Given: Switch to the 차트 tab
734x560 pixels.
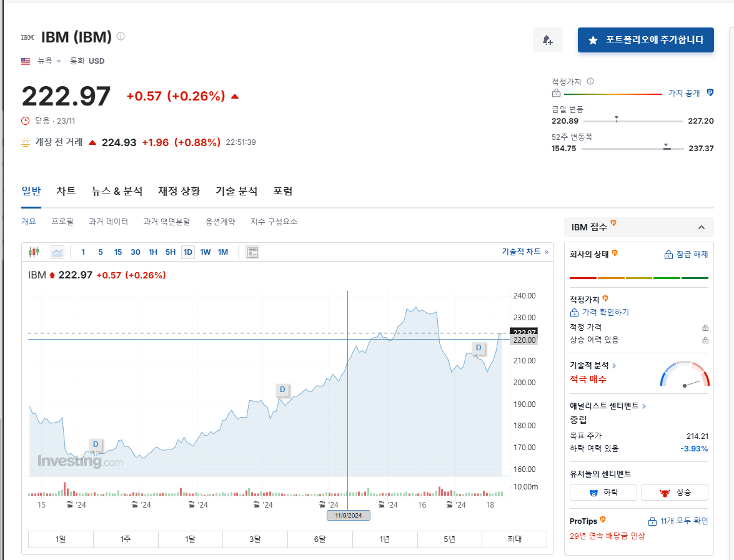Looking at the screenshot, I should (66, 191).
